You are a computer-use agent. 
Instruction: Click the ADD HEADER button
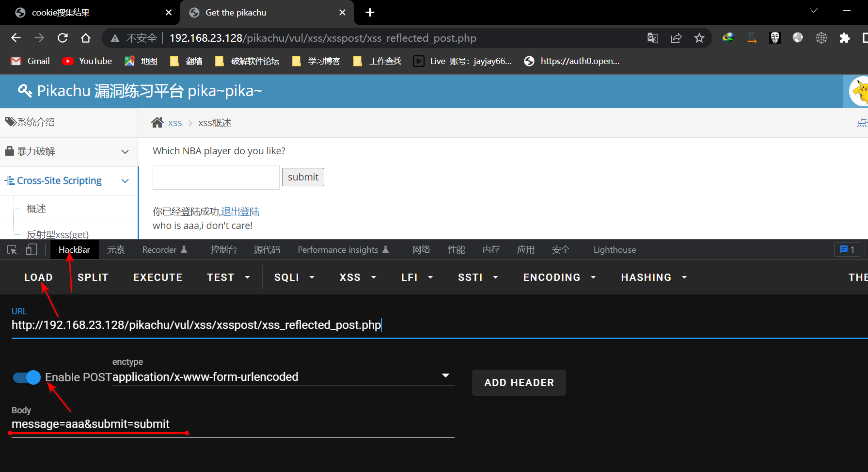[519, 383]
